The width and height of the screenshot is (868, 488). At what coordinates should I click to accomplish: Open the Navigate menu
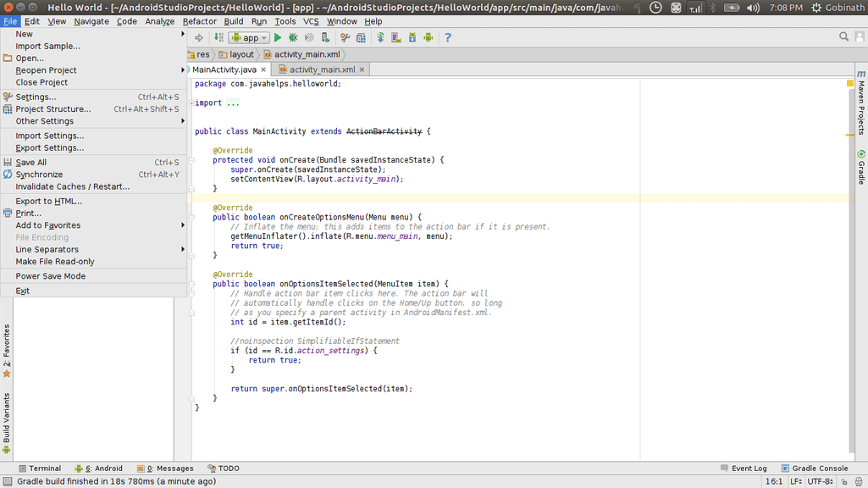click(x=91, y=21)
